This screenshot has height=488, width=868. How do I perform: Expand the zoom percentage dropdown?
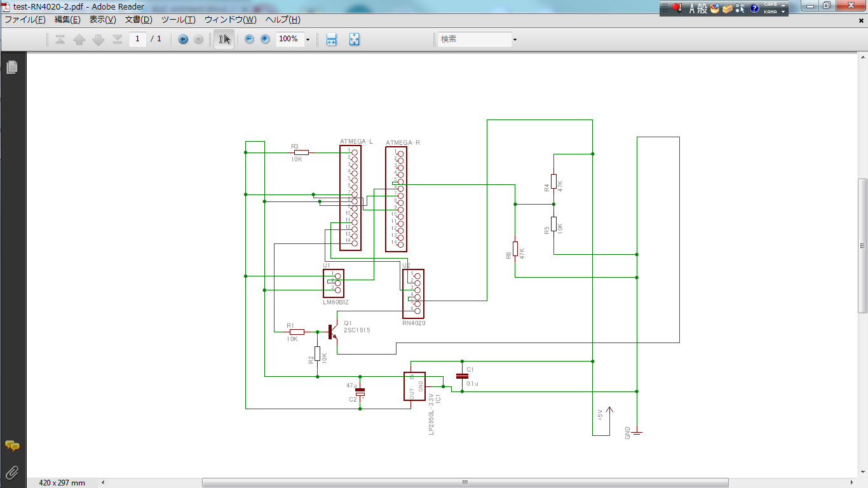(x=308, y=39)
